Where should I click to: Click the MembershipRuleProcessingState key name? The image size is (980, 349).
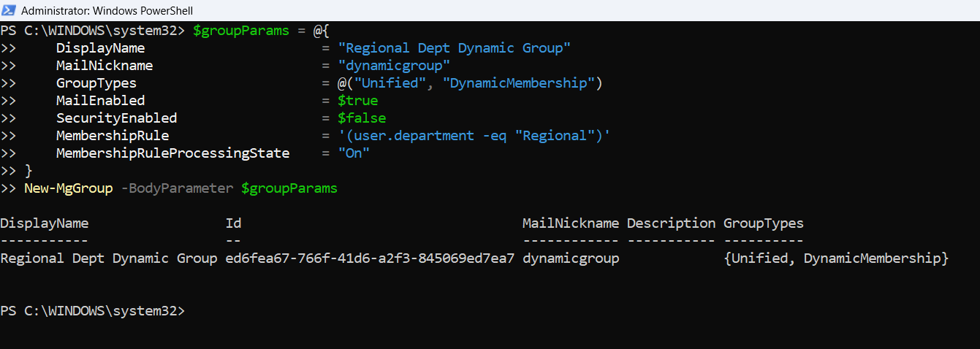coord(172,153)
